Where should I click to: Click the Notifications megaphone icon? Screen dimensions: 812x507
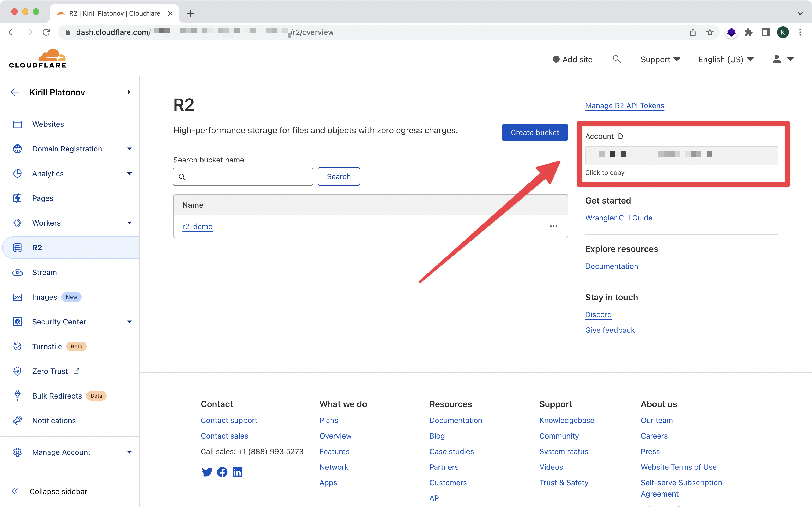pos(17,421)
